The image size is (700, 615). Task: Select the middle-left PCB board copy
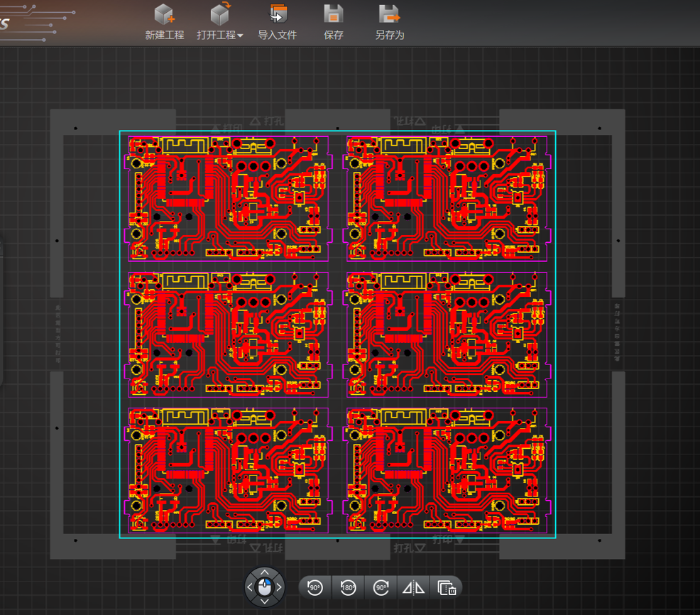tap(228, 334)
